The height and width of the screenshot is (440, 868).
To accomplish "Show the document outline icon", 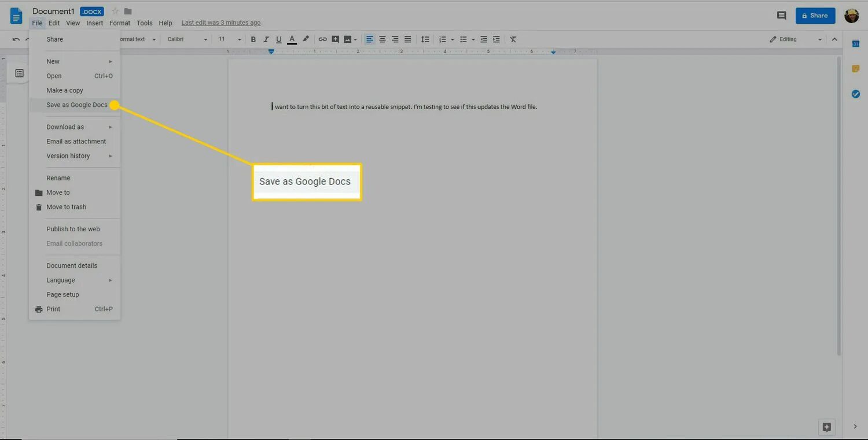I will (x=19, y=73).
